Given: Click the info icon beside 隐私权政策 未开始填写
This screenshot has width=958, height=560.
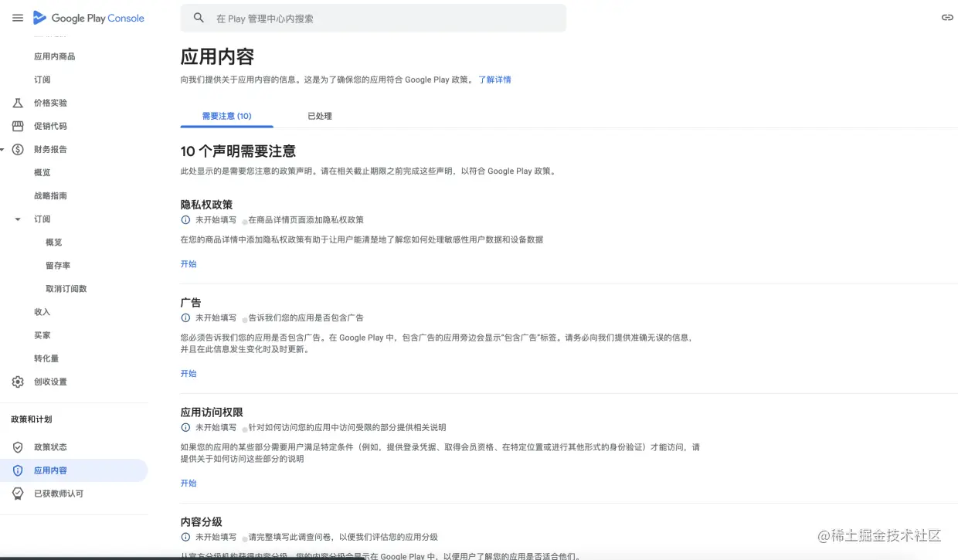Looking at the screenshot, I should (x=185, y=219).
